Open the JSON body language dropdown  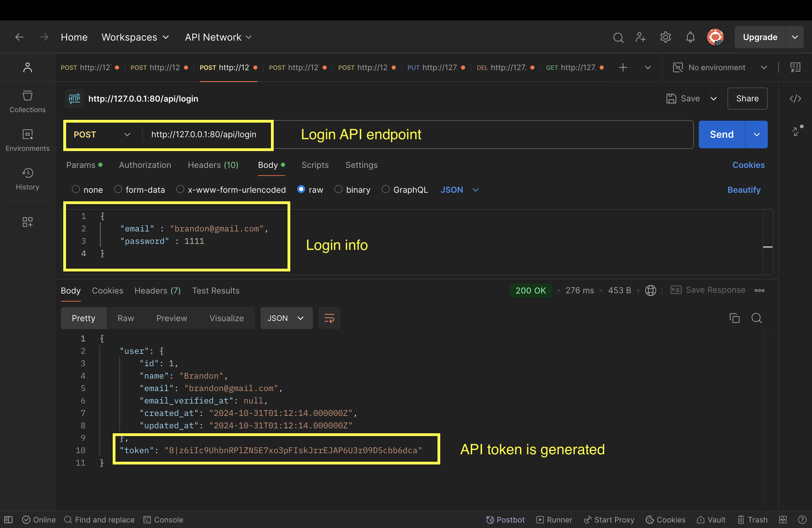pos(459,190)
